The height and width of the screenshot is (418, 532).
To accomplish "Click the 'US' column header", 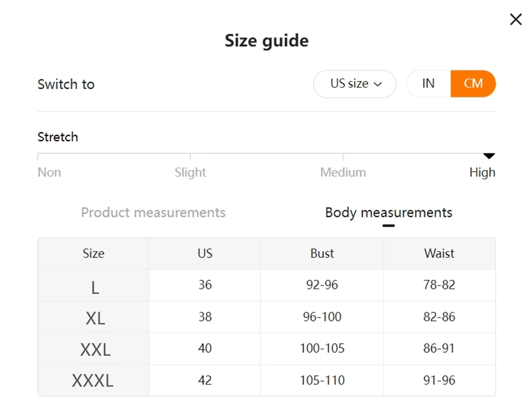I will click(205, 253).
